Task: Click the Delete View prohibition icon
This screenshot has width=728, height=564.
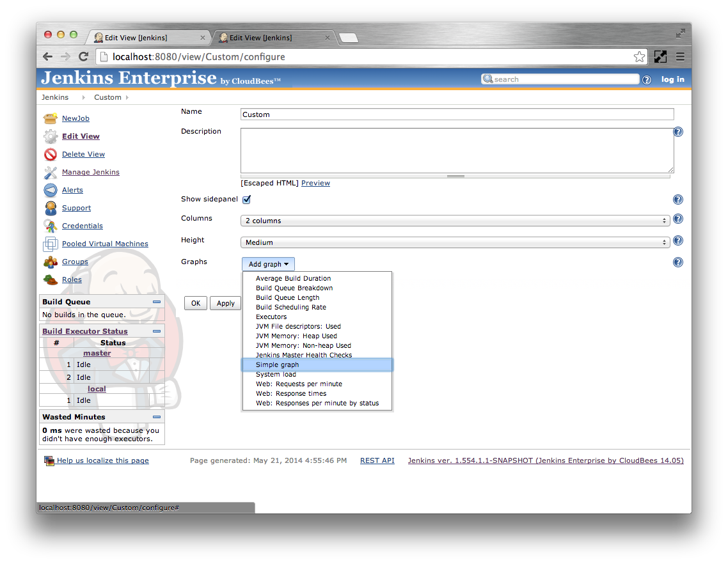Action: pos(50,154)
